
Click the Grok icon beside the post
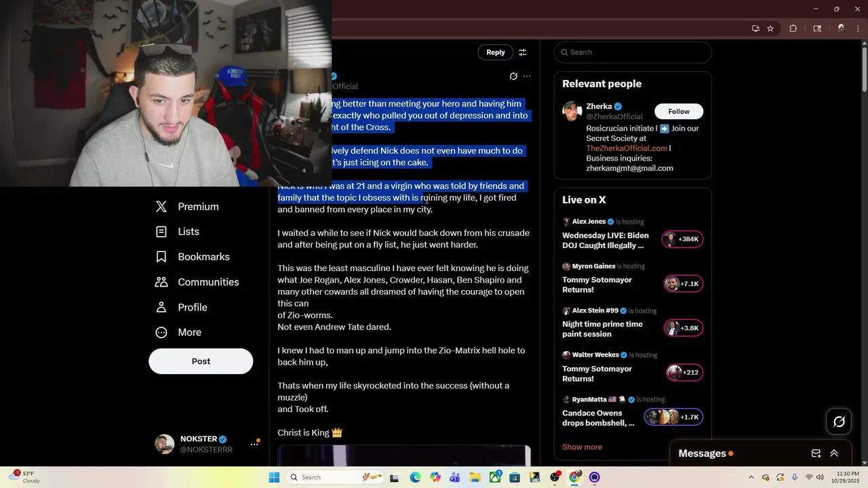(x=513, y=77)
